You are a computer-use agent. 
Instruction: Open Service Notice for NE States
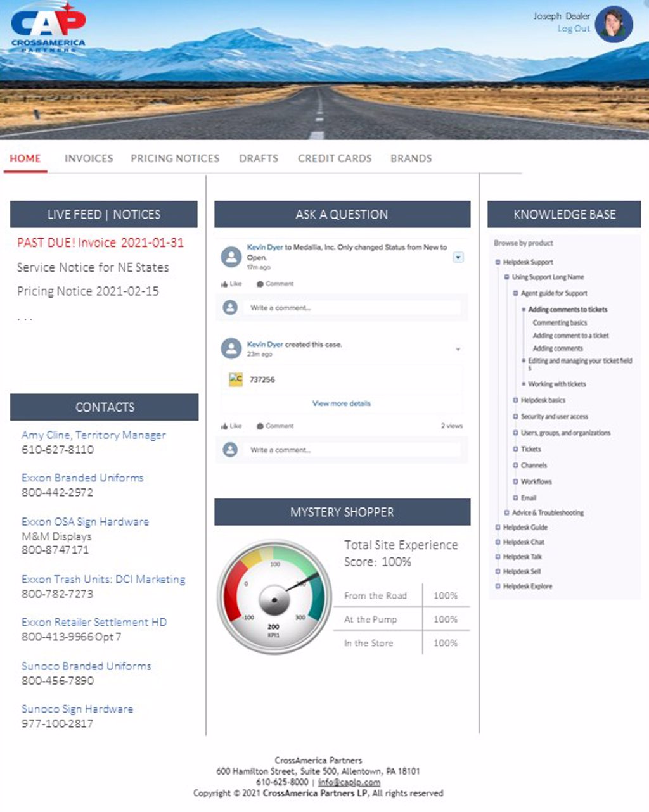pos(93,267)
